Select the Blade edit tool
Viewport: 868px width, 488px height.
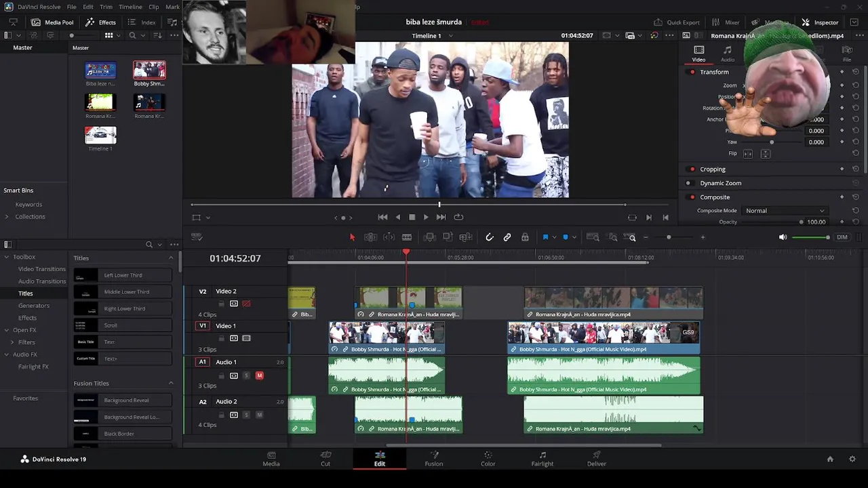click(407, 237)
